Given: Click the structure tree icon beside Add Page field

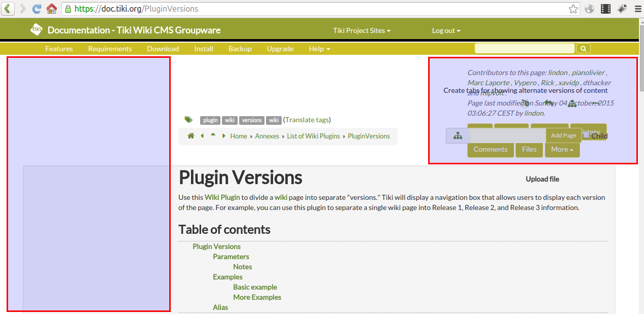Looking at the screenshot, I should 458,135.
